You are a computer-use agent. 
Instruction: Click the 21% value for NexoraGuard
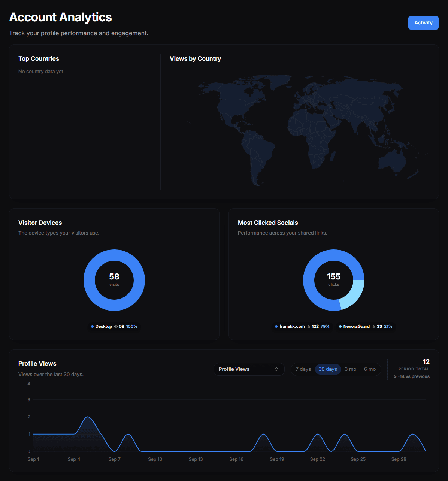388,327
